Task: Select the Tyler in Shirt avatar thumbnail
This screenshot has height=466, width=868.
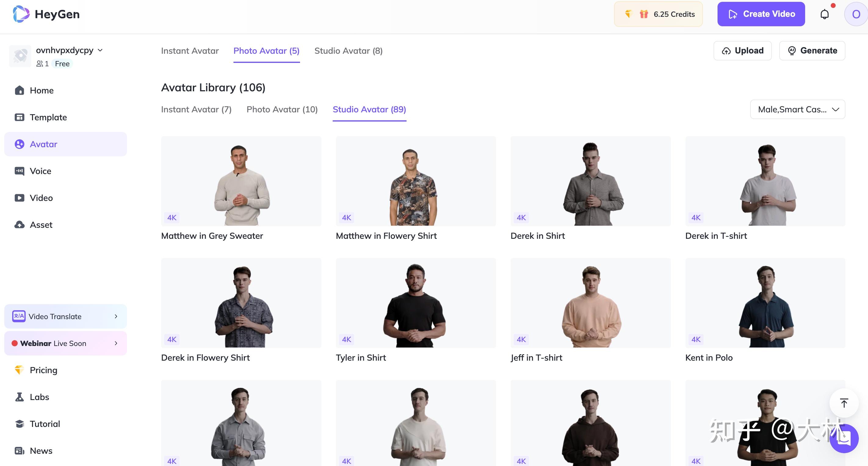Action: pyautogui.click(x=415, y=303)
